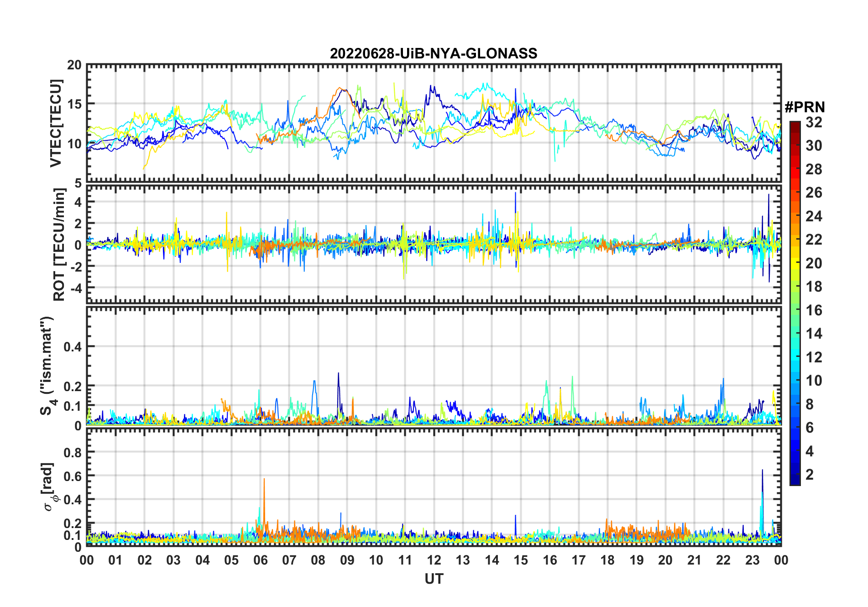Select colorbar tick label "28"

814,169
